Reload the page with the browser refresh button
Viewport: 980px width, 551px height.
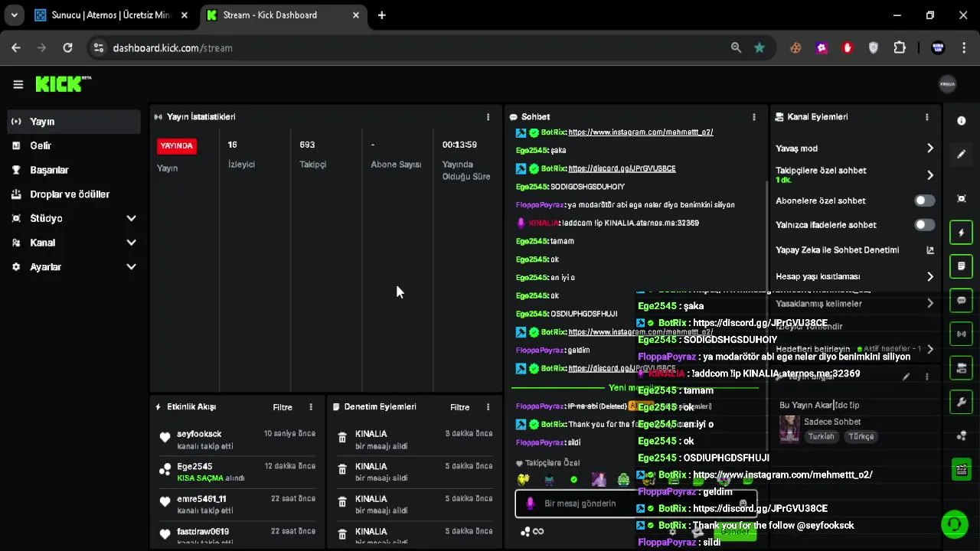tap(67, 47)
